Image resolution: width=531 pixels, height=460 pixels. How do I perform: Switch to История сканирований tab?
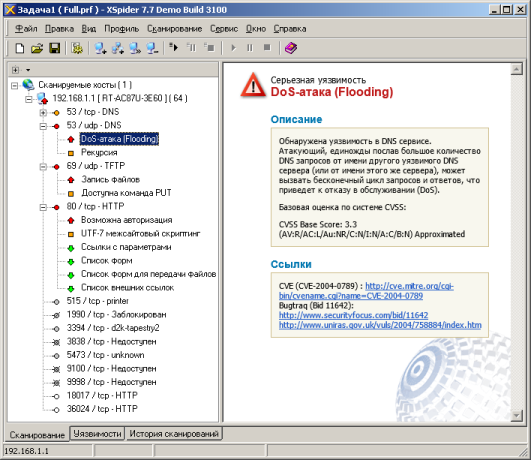pyautogui.click(x=174, y=434)
